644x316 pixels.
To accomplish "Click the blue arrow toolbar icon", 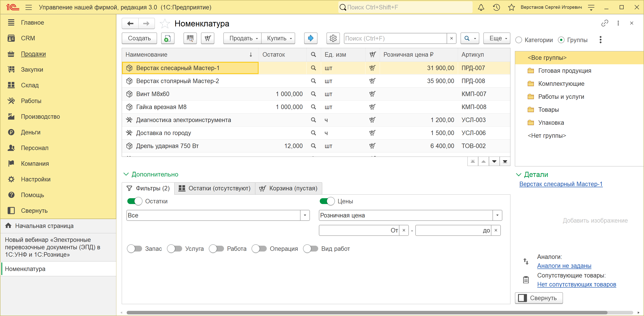I will [x=311, y=38].
